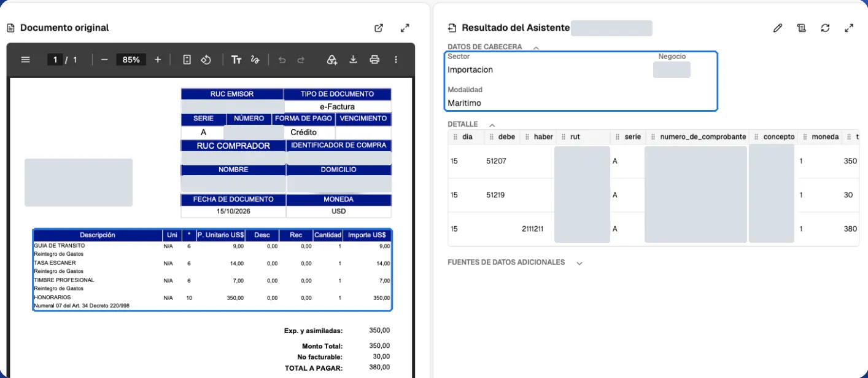Click the Sector value Importacion

click(x=470, y=69)
